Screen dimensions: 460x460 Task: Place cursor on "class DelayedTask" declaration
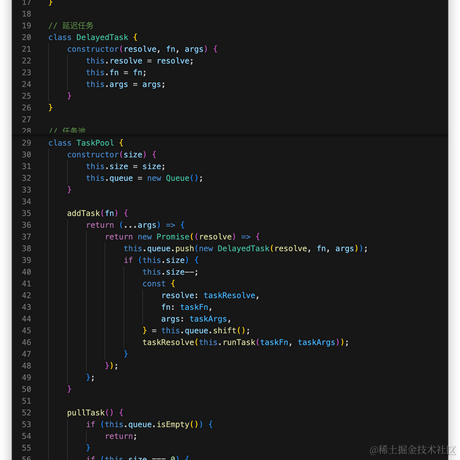click(93, 37)
